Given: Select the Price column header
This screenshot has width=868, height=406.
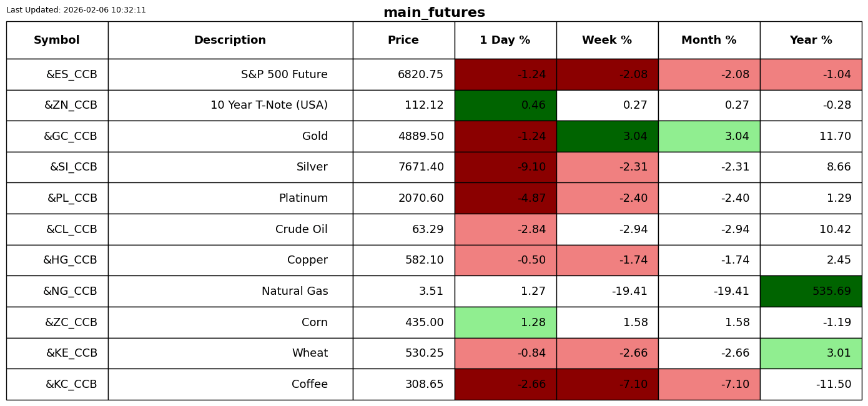Looking at the screenshot, I should (403, 40).
